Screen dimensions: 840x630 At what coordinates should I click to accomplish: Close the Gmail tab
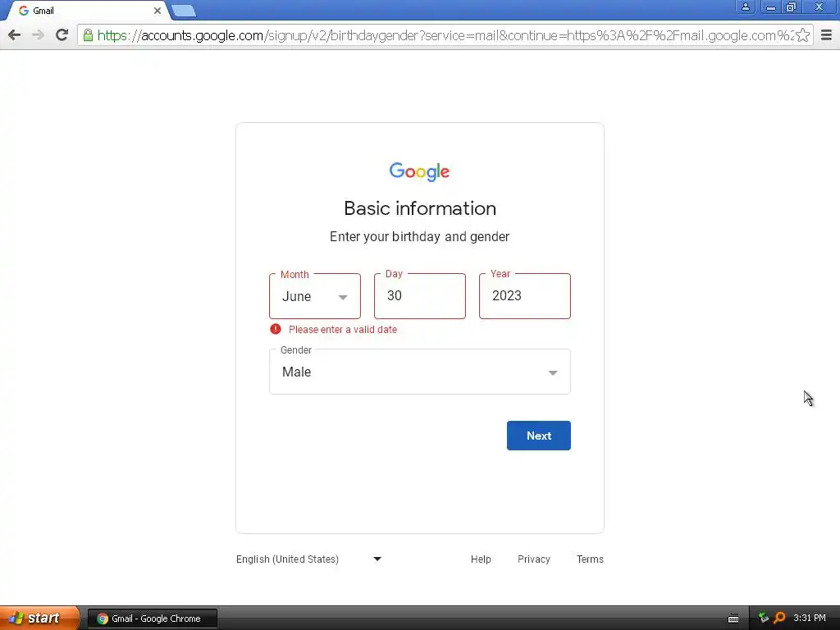157,11
